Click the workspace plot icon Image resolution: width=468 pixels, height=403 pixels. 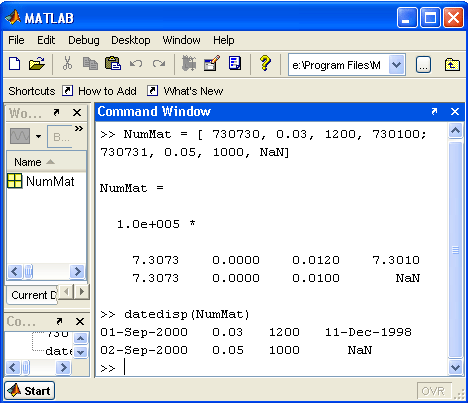(x=20, y=136)
